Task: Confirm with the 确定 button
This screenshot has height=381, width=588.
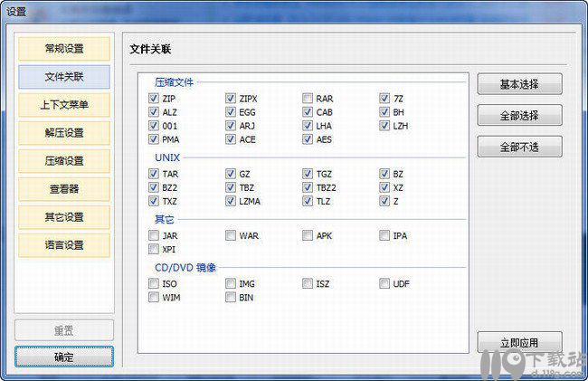Action: click(x=64, y=357)
